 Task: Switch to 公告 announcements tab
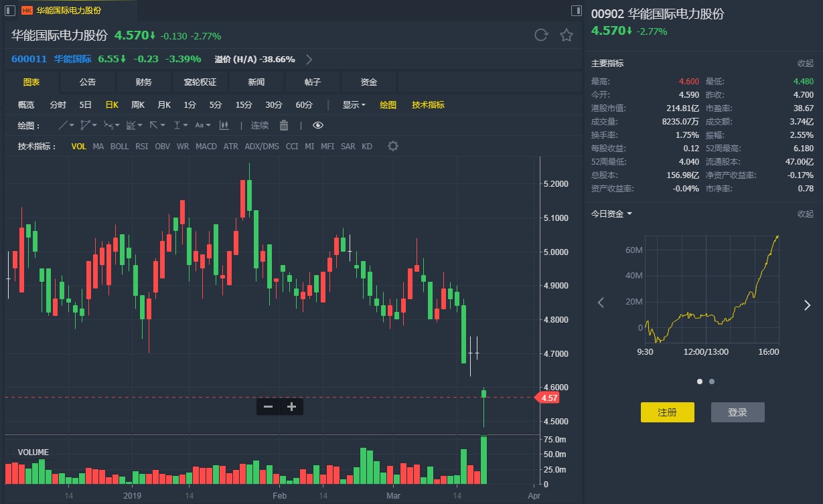coord(88,82)
